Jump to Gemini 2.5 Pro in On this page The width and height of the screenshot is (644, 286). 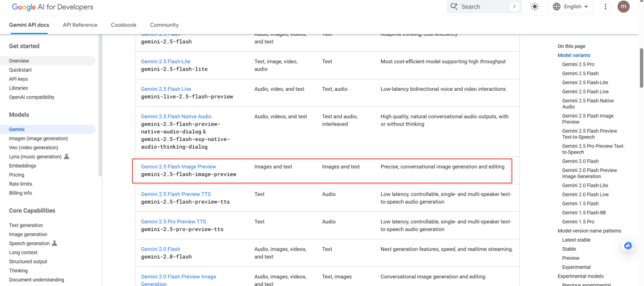(x=578, y=64)
